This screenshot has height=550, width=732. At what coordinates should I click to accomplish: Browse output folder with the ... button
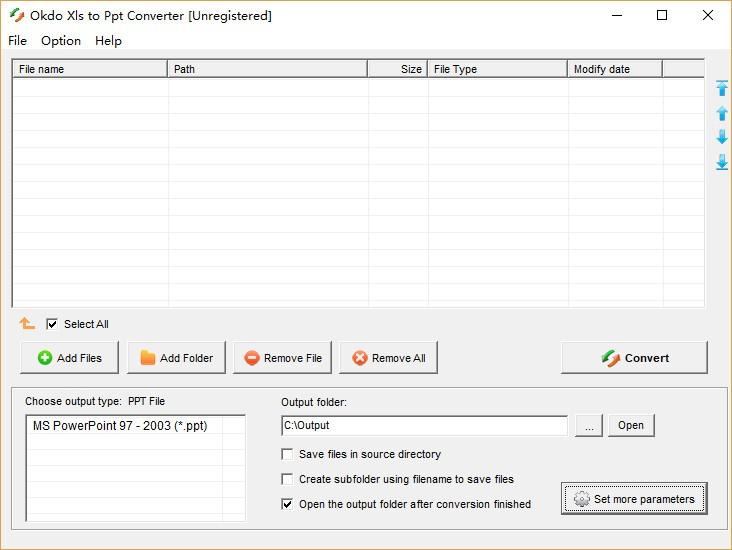point(589,425)
